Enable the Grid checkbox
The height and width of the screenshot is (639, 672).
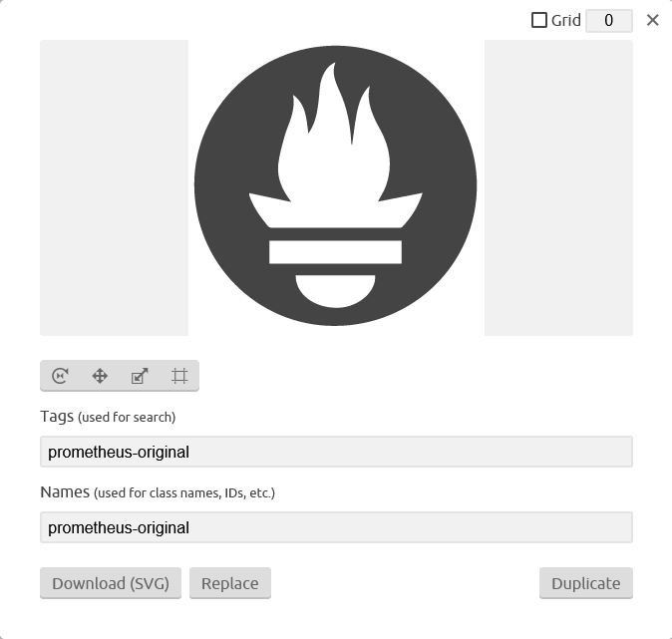(539, 20)
